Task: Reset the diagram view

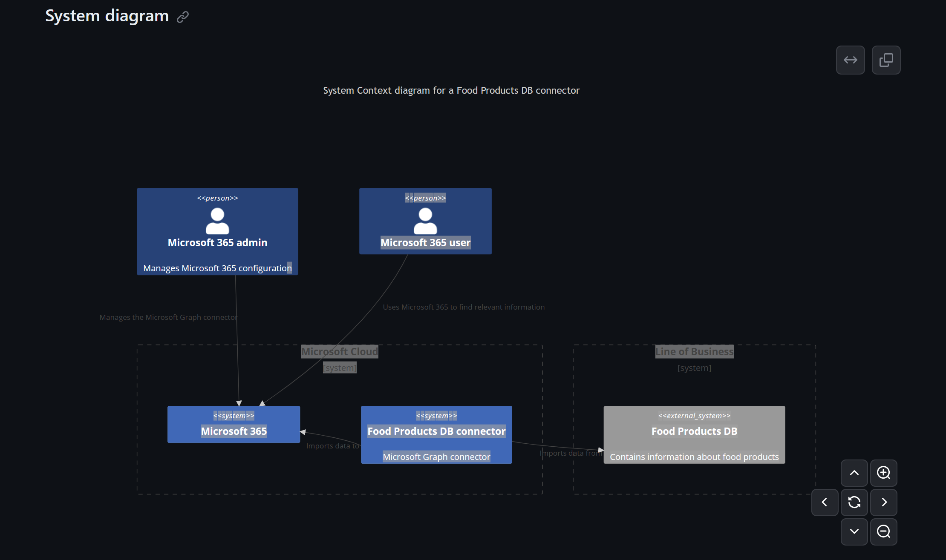Action: [854, 503]
